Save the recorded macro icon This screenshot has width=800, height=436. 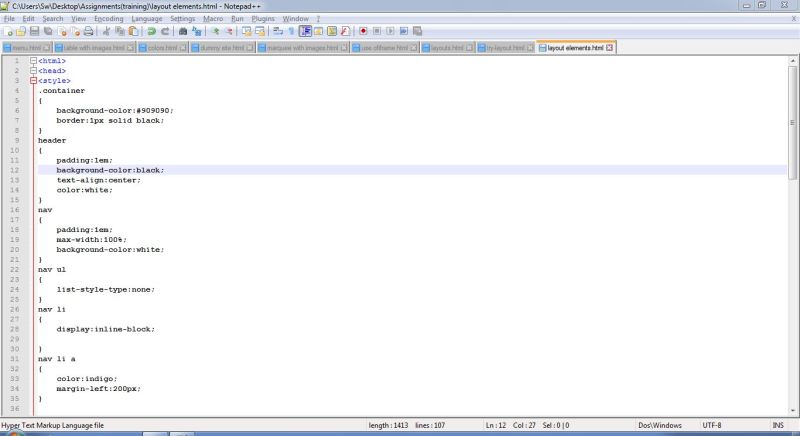tap(417, 31)
